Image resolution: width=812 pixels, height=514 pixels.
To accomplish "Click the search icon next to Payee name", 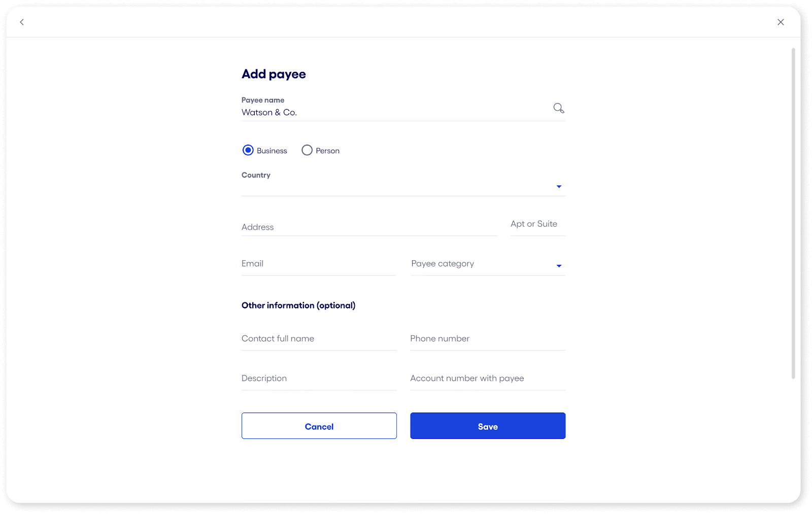I will point(558,108).
